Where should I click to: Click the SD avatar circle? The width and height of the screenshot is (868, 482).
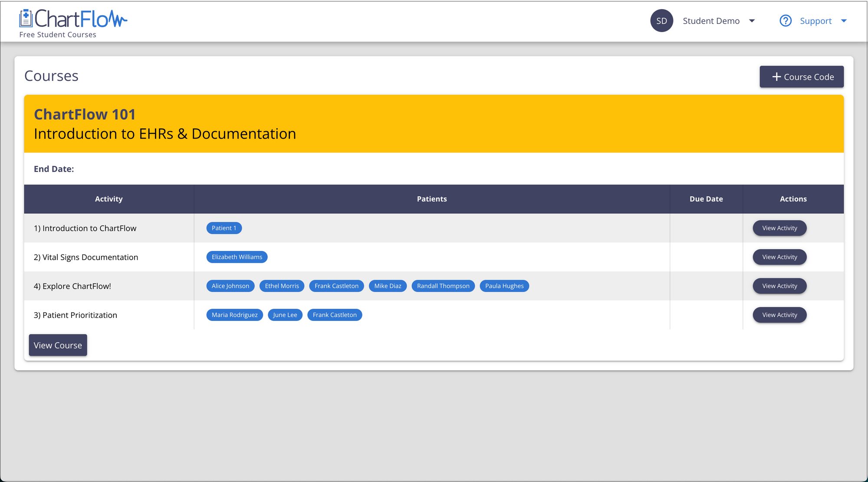[661, 20]
